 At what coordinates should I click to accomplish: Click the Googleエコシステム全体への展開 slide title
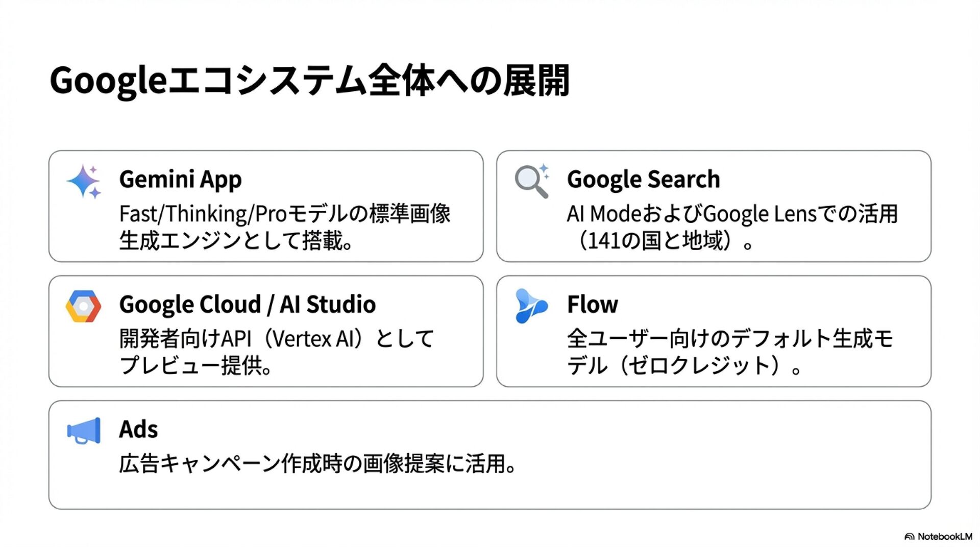309,81
